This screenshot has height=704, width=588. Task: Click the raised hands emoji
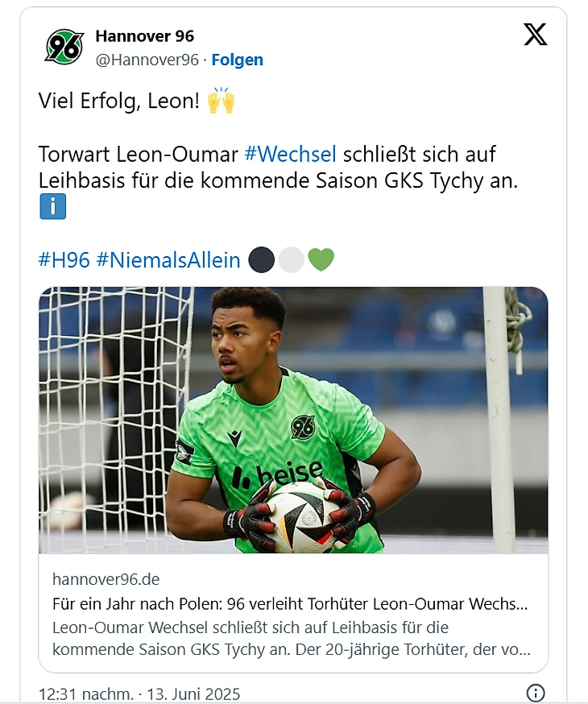tap(220, 102)
